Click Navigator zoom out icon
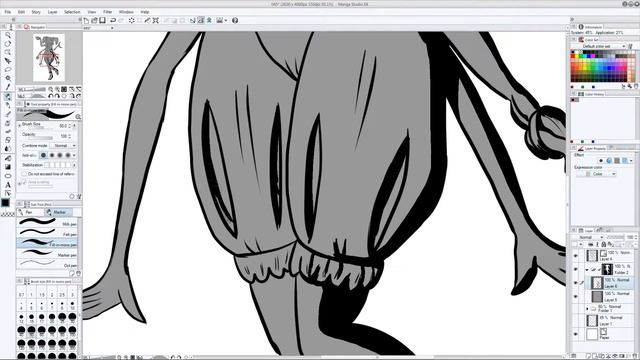Screen dimensions: 640x360 pos(51,89)
